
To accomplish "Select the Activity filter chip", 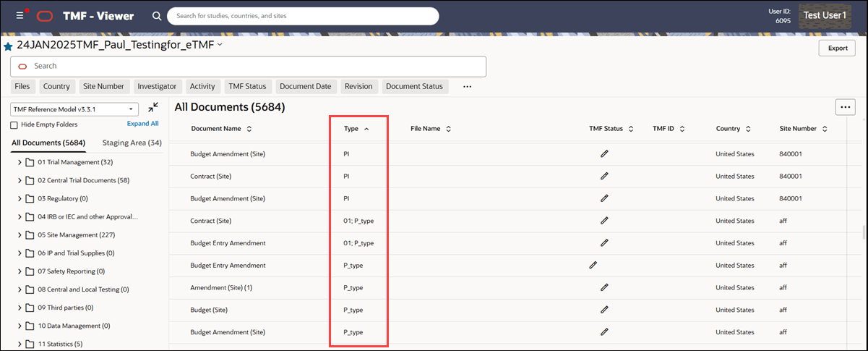I will point(202,86).
